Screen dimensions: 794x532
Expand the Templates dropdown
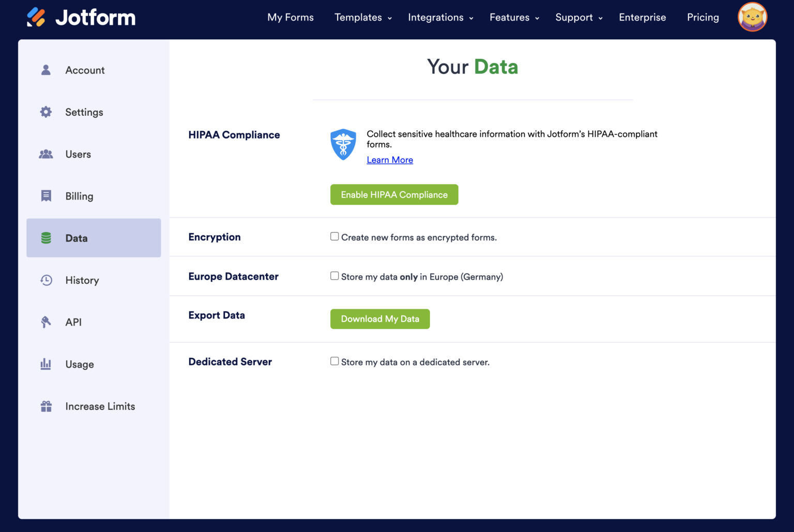[x=359, y=17]
